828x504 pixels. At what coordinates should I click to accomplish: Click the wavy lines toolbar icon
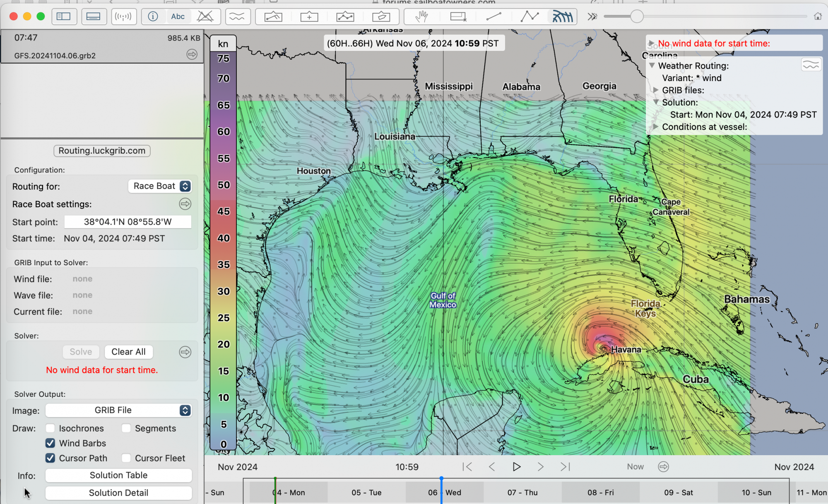click(x=237, y=17)
